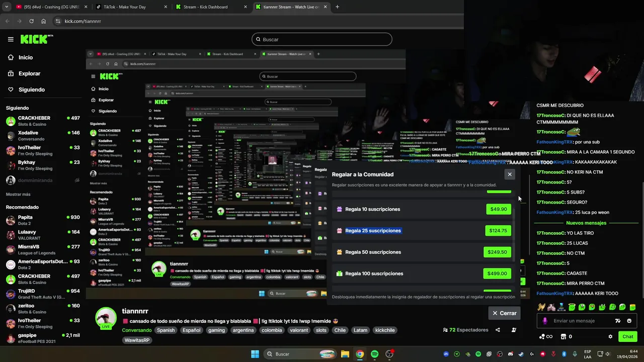
Task: Click the site info icon in the address bar
Action: [x=58, y=21]
